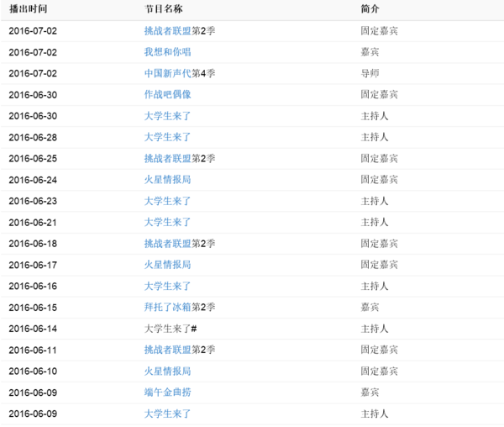Image resolution: width=504 pixels, height=427 pixels.
Task: Select 导师 in the 中国新声代 row
Action: (370, 73)
